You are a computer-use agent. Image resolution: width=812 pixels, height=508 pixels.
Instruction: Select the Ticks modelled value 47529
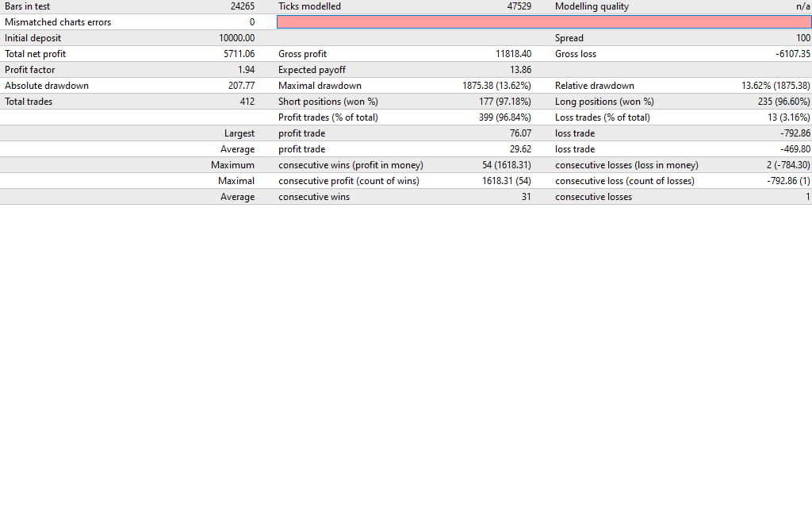click(x=519, y=6)
